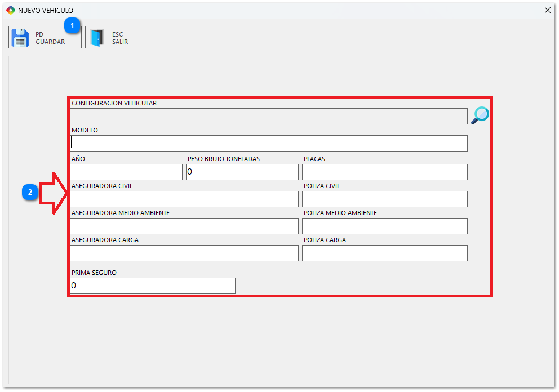The image size is (559, 392).
Task: Select the Aseguradora Medio Ambiente field
Action: pos(184,226)
